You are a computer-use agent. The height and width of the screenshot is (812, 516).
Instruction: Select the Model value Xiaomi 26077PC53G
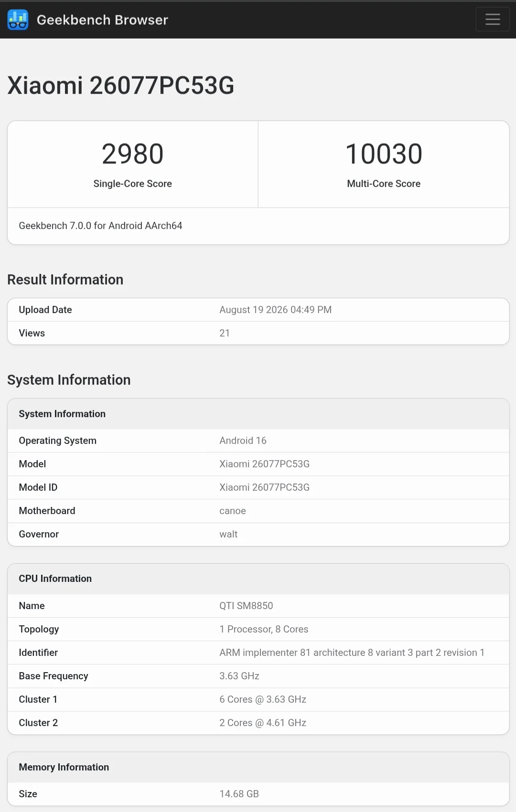[x=265, y=464]
